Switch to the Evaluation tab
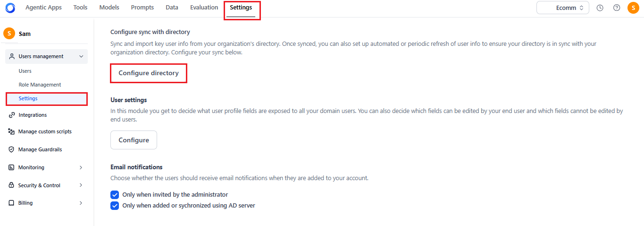The height and width of the screenshot is (226, 644). coord(204,8)
